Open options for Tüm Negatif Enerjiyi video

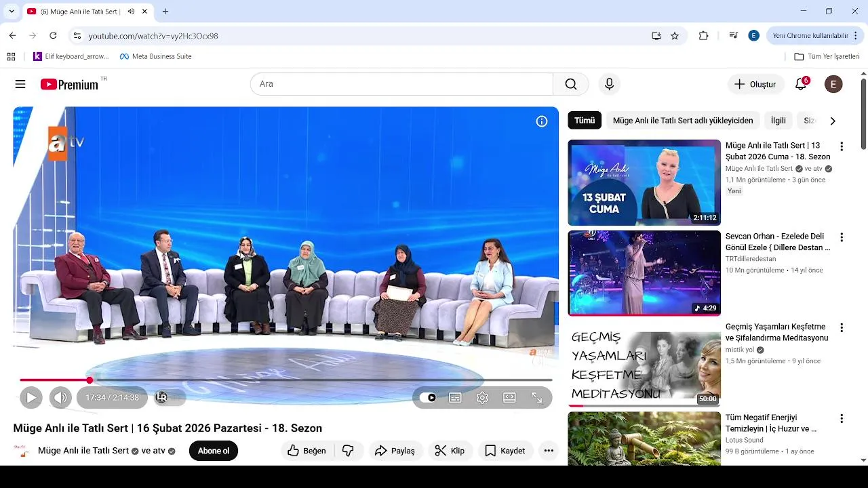click(842, 418)
